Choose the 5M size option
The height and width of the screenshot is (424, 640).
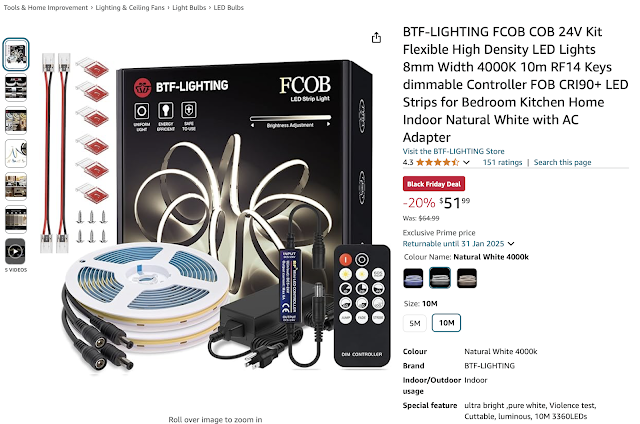pos(415,323)
